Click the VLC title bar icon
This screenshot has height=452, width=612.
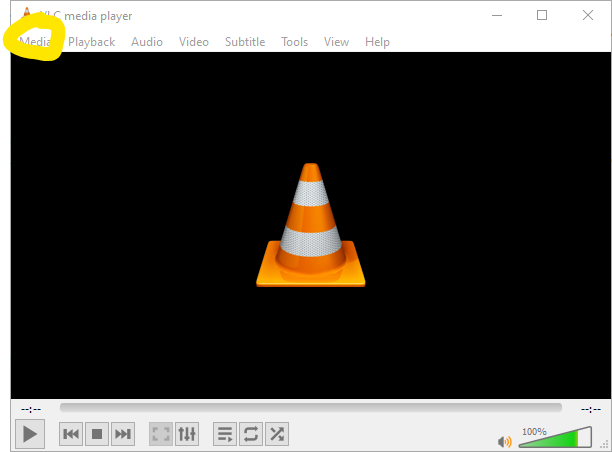[x=27, y=13]
